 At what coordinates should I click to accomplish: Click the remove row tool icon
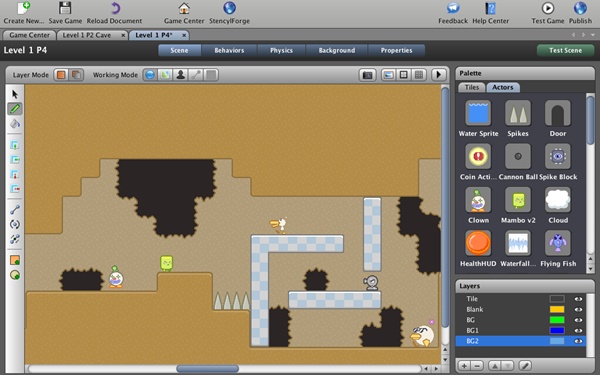point(15,174)
